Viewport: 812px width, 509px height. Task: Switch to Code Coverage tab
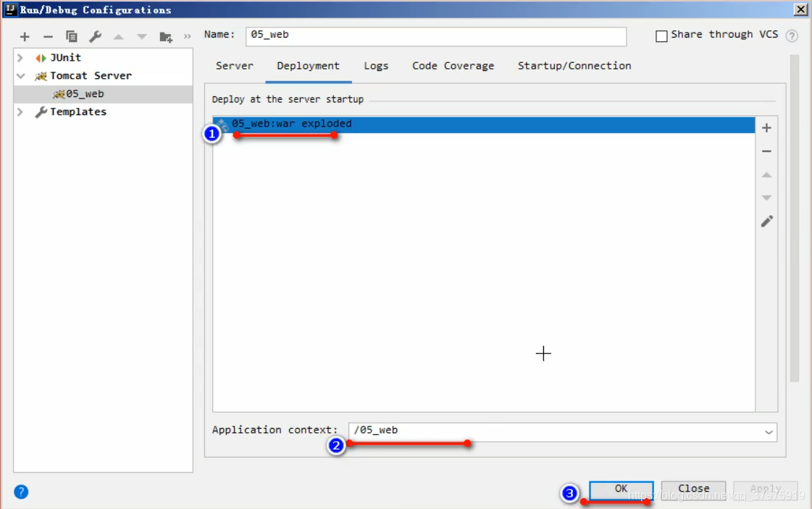(x=453, y=66)
